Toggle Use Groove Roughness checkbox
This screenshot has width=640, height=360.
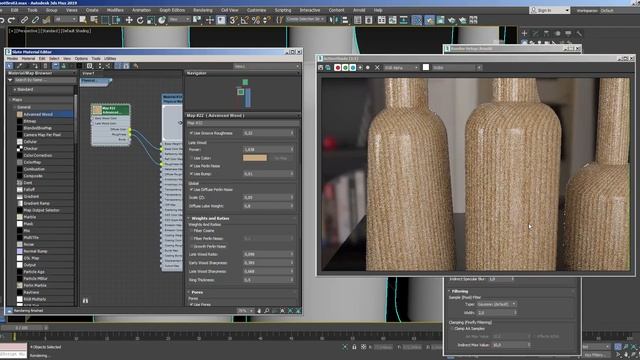pyautogui.click(x=191, y=133)
